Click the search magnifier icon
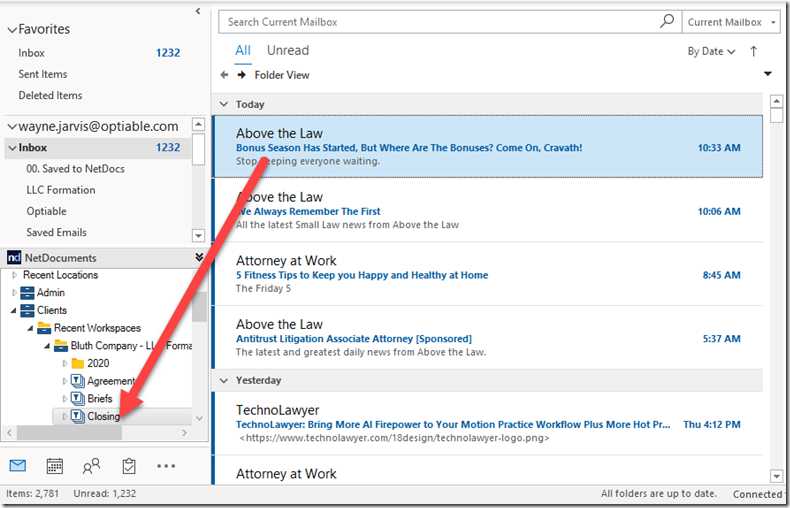Image resolution: width=790 pixels, height=508 pixels. click(x=667, y=21)
